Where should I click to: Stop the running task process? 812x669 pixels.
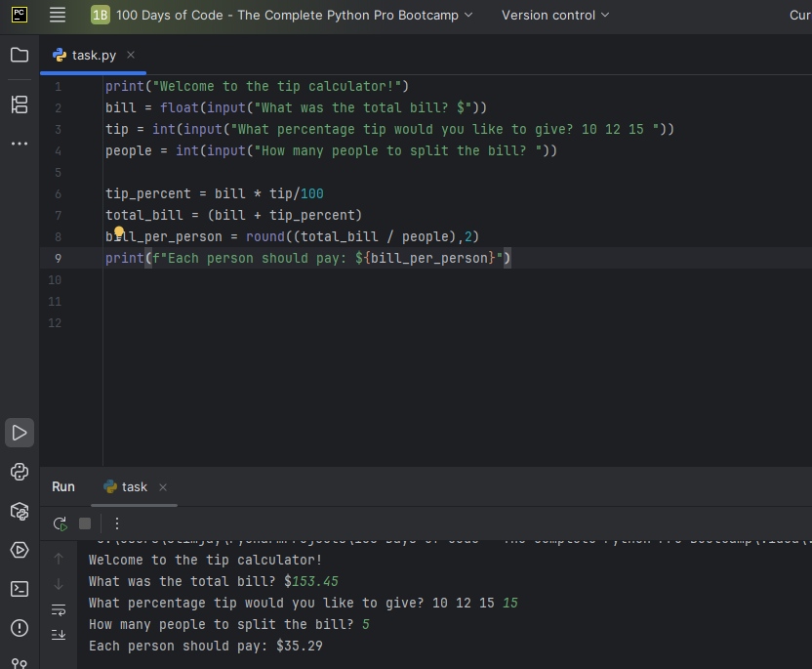(x=85, y=523)
